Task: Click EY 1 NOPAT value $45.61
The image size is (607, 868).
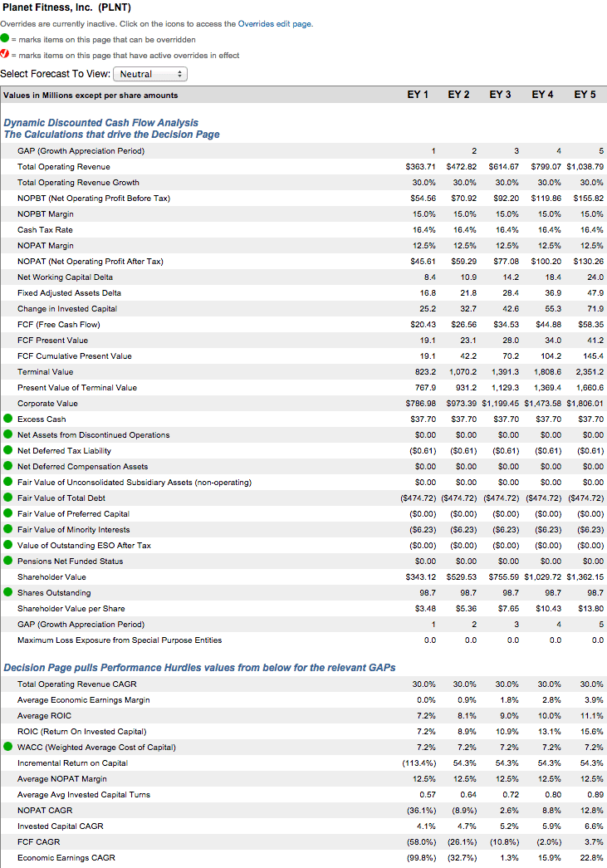Action: click(x=423, y=262)
